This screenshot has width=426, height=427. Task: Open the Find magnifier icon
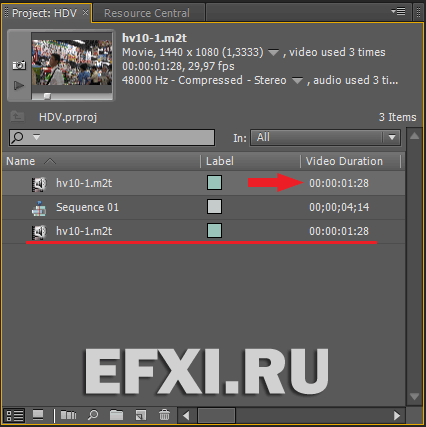pyautogui.click(x=93, y=415)
